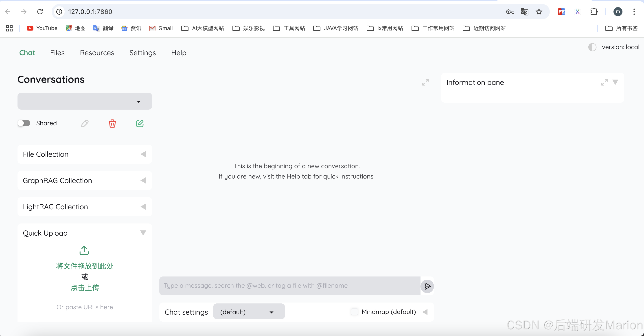Toggle dark mode half-circle icon
Image resolution: width=644 pixels, height=336 pixels.
click(592, 47)
